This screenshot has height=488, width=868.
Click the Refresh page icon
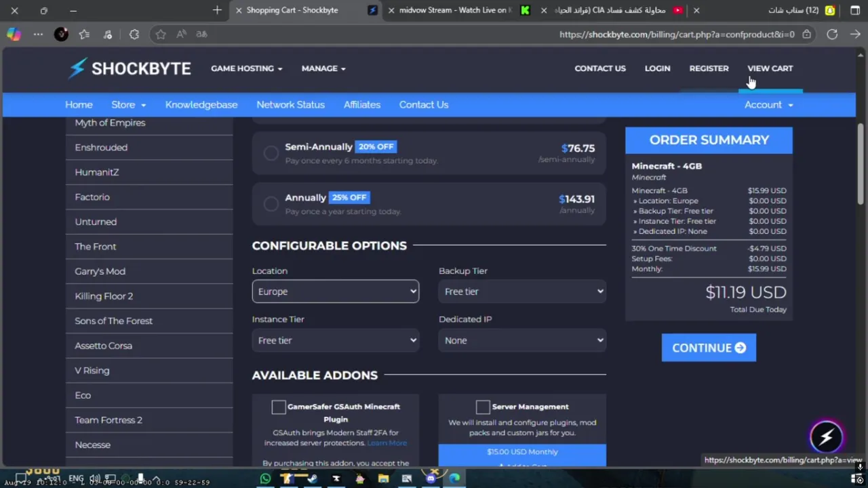(x=832, y=34)
